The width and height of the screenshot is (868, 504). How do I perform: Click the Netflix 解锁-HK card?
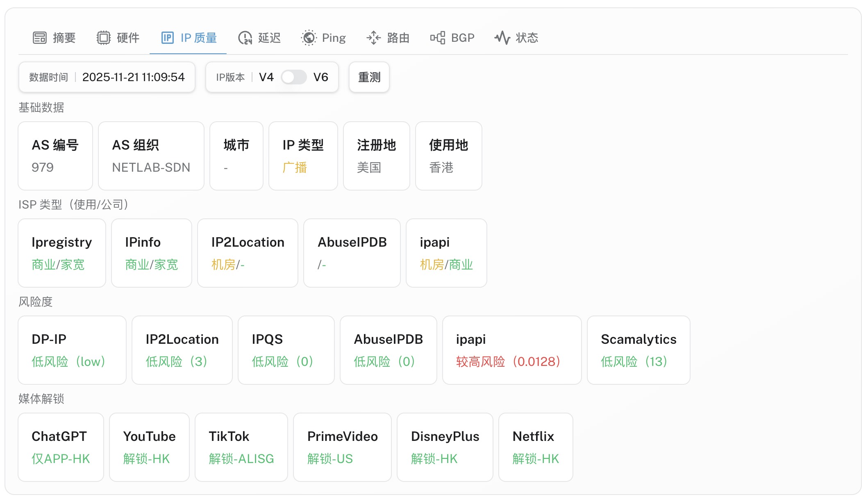point(535,447)
